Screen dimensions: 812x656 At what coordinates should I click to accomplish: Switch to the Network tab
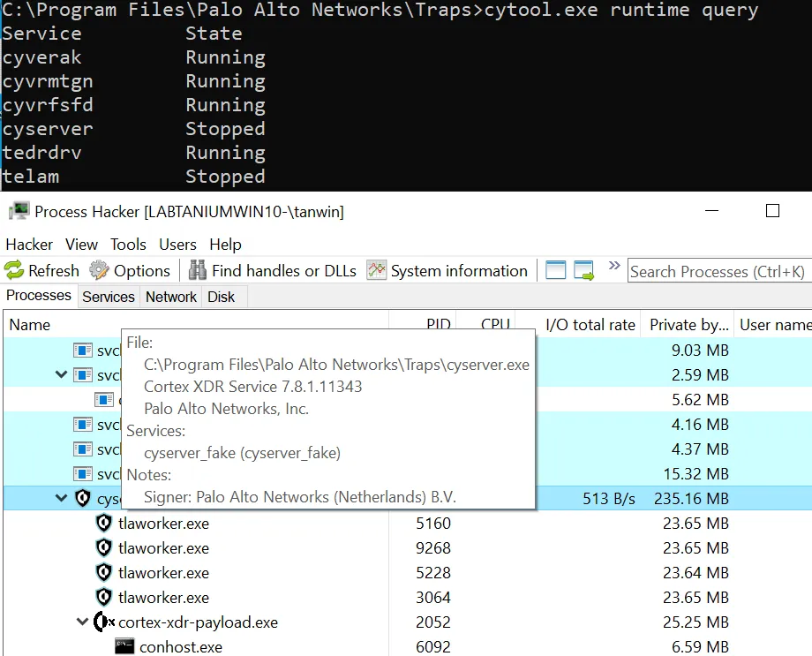tap(171, 297)
